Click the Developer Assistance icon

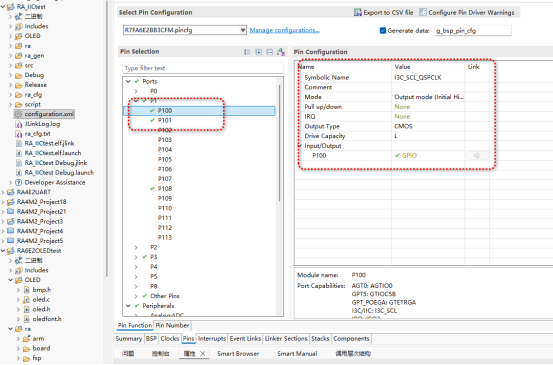pyautogui.click(x=19, y=183)
